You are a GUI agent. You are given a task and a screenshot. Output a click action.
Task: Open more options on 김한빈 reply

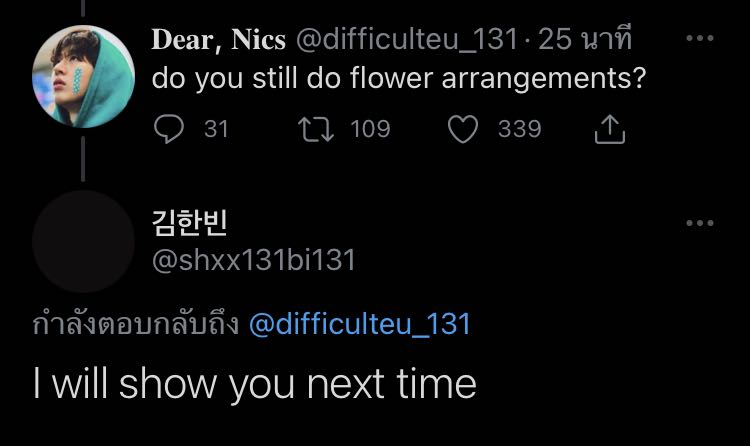[700, 222]
